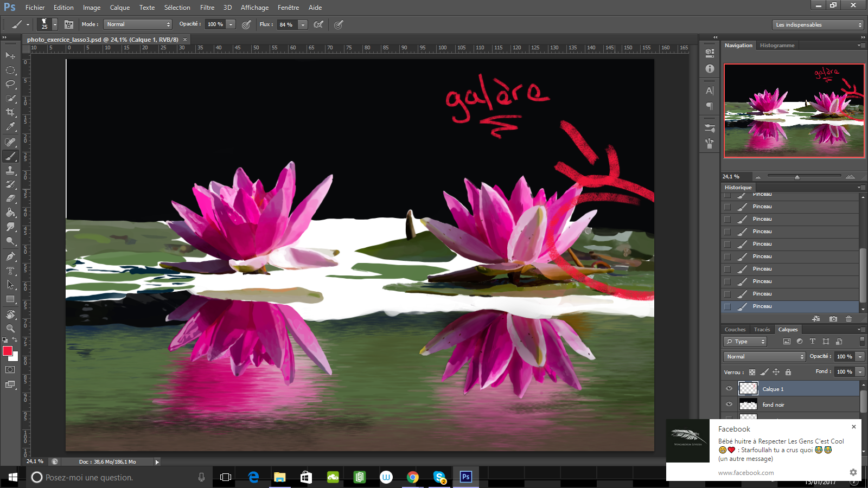Open the www.facebook.com notification link
The width and height of the screenshot is (868, 488).
(746, 473)
